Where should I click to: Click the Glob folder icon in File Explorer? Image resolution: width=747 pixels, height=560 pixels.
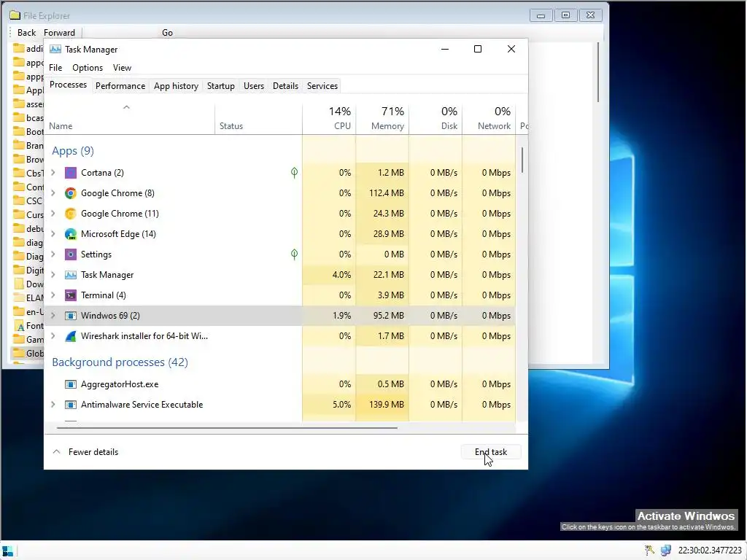pyautogui.click(x=18, y=354)
